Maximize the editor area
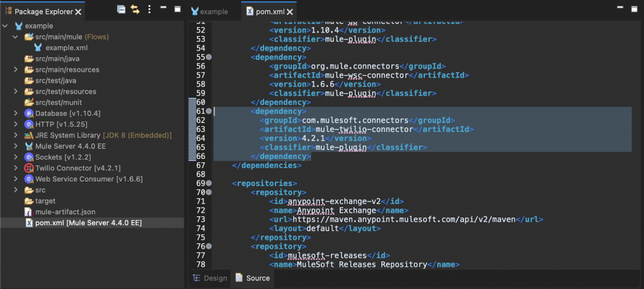The height and width of the screenshot is (289, 644). 635,8
